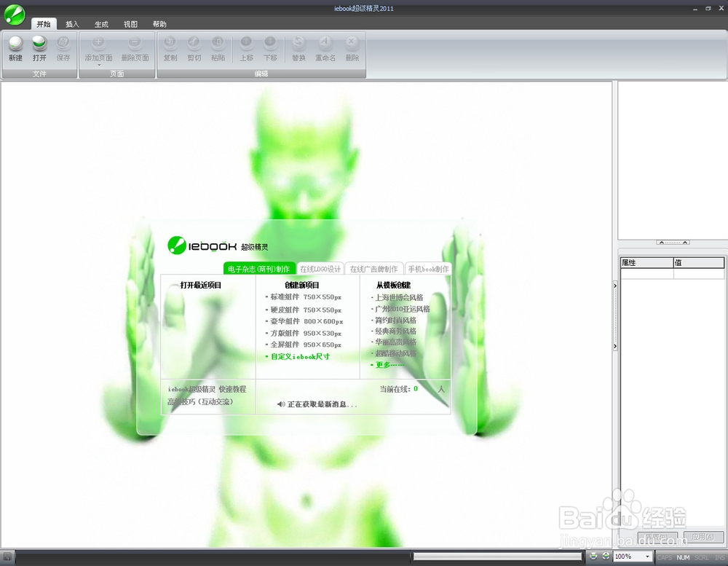Click the 保存 (Save) icon
Image resolution: width=728 pixels, height=566 pixels.
click(63, 43)
